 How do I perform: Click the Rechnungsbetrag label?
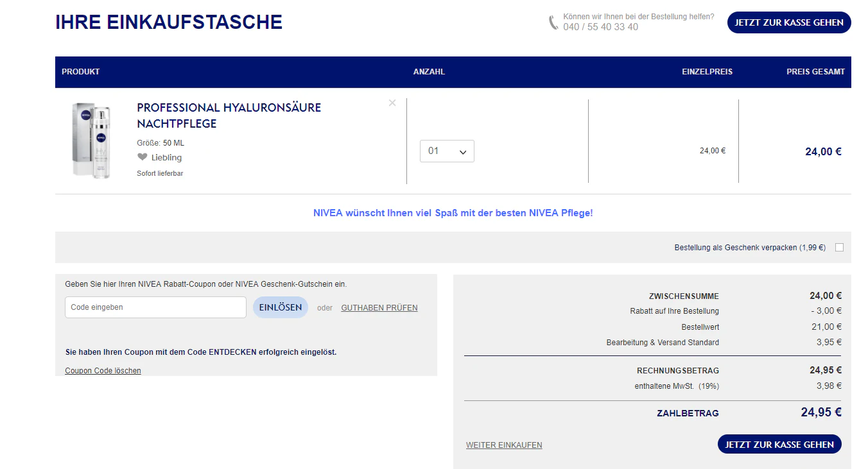[678, 371]
